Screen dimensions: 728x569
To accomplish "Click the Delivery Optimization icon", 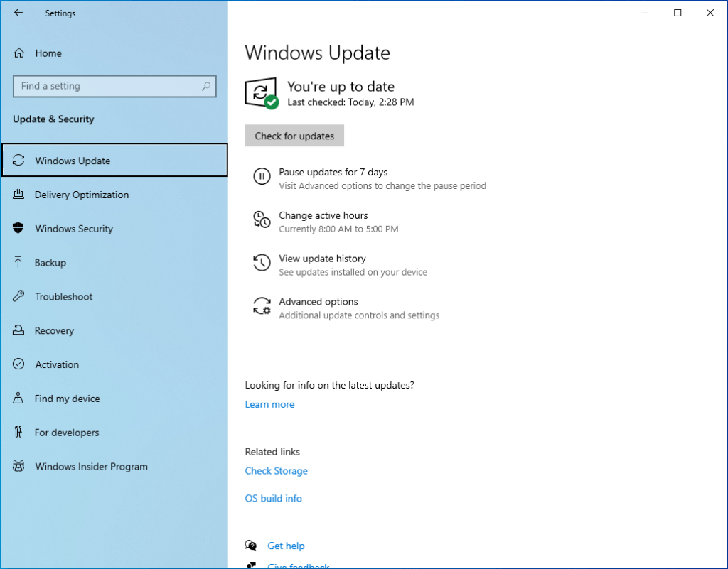I will pos(19,194).
